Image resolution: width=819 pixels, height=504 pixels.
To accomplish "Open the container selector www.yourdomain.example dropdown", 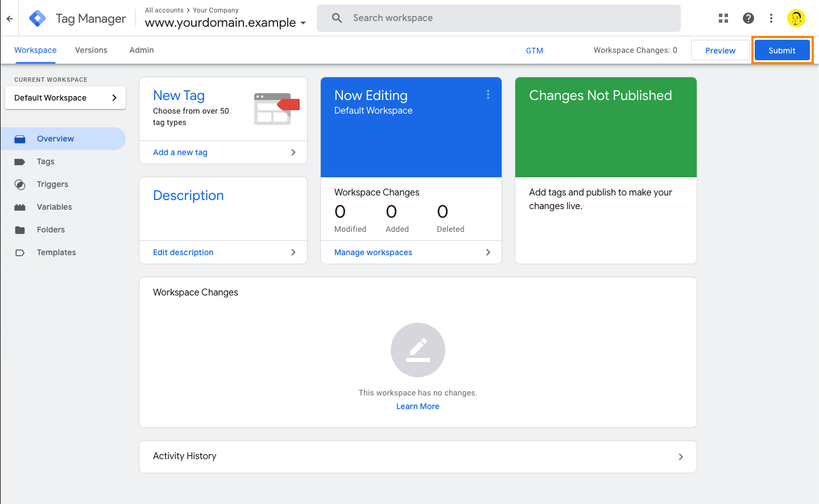I will [225, 23].
